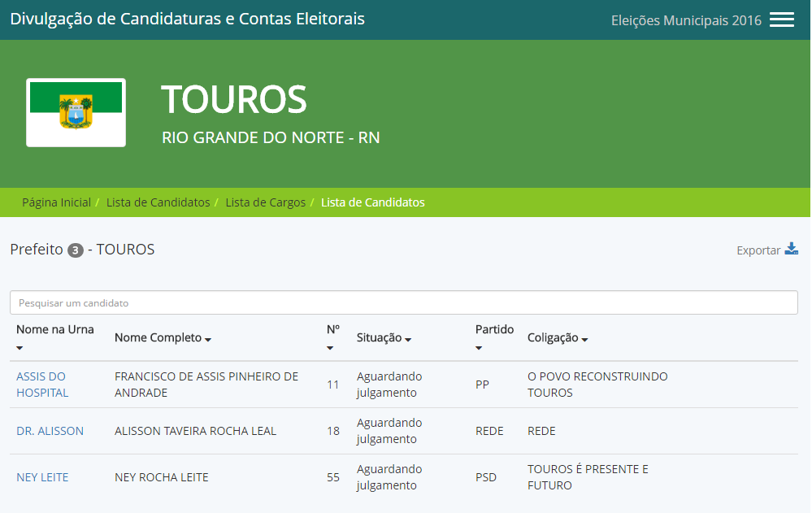Click REDE in Coligação column
The width and height of the screenshot is (812, 513).
[541, 431]
